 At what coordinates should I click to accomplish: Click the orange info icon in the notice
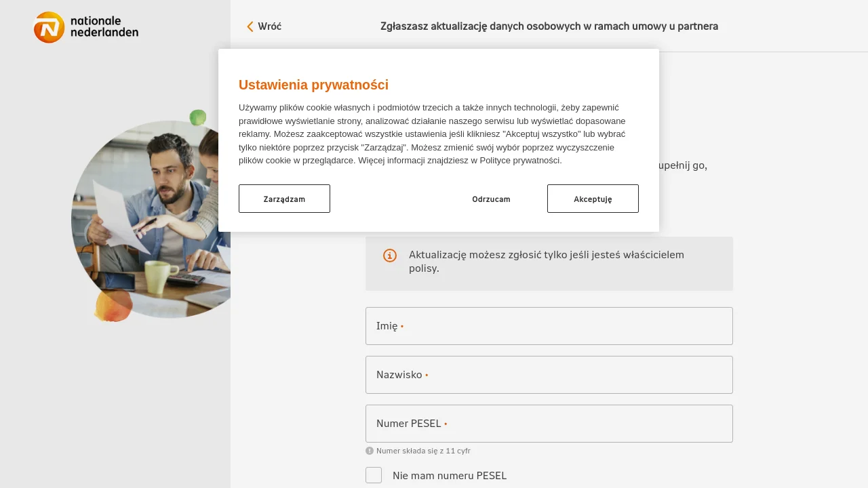click(x=389, y=256)
